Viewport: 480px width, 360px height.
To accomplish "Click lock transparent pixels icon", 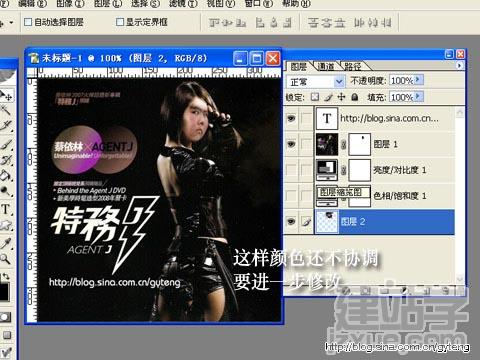I will click(315, 97).
